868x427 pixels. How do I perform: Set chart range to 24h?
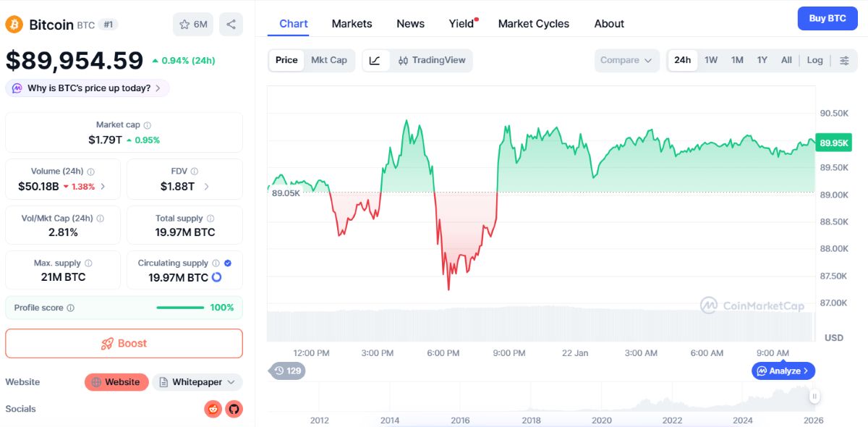click(x=682, y=60)
